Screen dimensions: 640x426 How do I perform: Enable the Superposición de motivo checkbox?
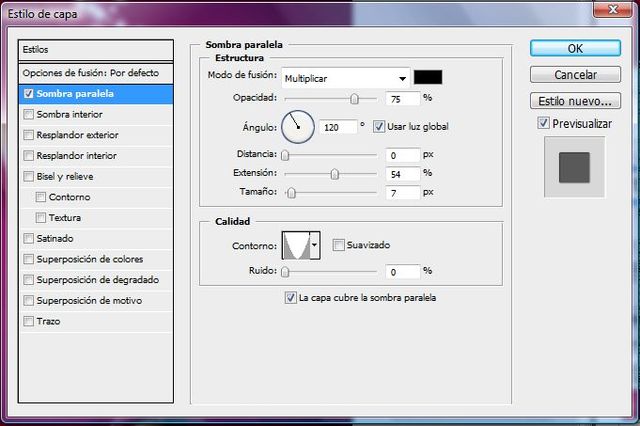28,301
